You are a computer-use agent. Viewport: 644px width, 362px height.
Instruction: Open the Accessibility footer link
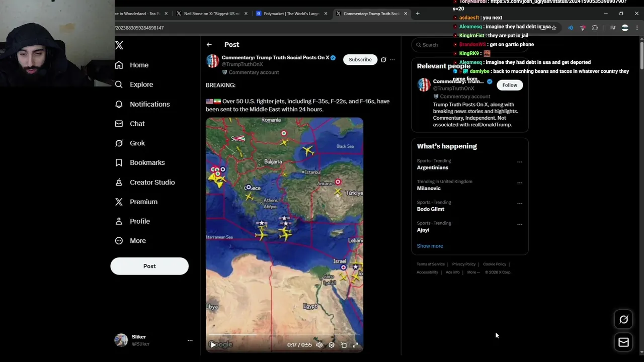click(x=427, y=272)
